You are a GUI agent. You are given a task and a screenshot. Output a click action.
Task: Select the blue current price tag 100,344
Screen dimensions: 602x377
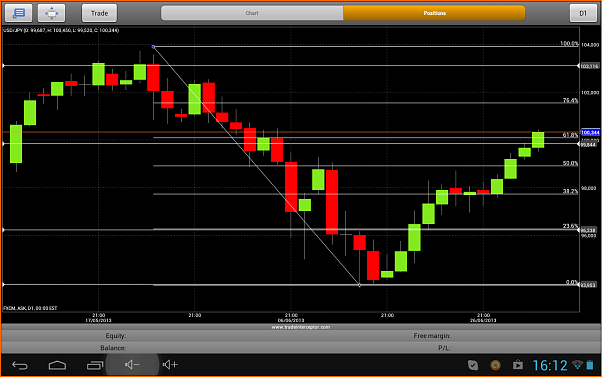(x=590, y=132)
